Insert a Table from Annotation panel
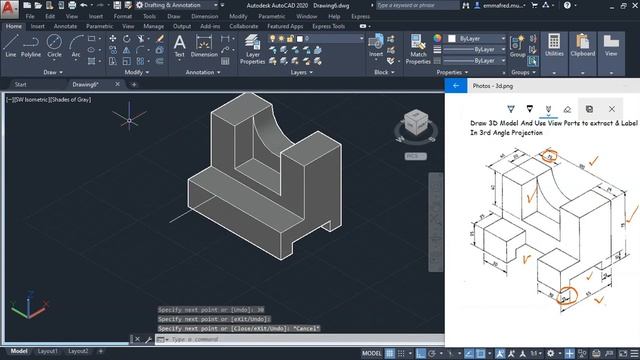640x360 pixels. [225, 61]
